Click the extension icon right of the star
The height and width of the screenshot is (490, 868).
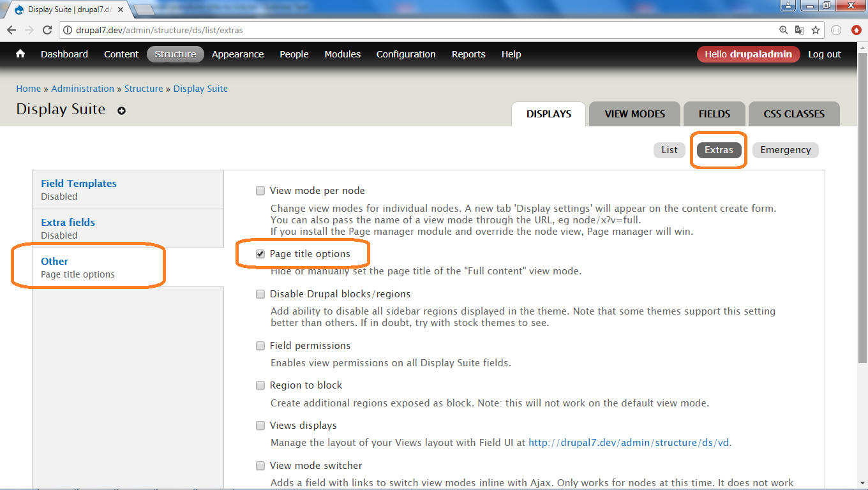(x=835, y=29)
